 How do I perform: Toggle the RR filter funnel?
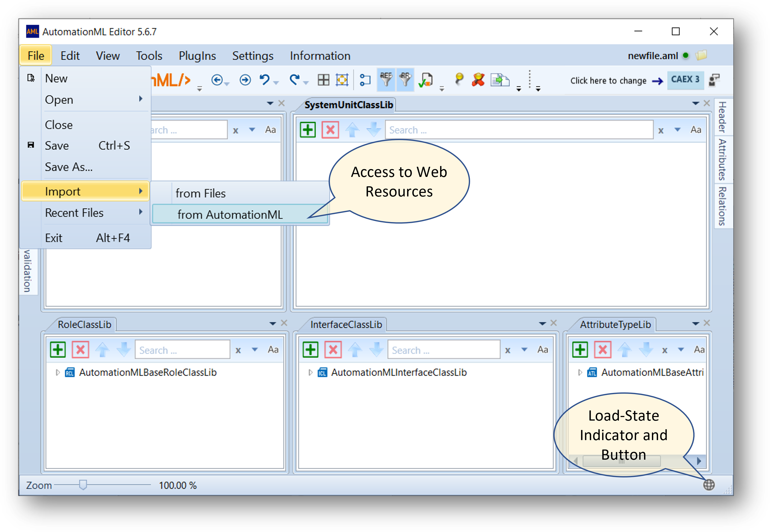[x=405, y=80]
